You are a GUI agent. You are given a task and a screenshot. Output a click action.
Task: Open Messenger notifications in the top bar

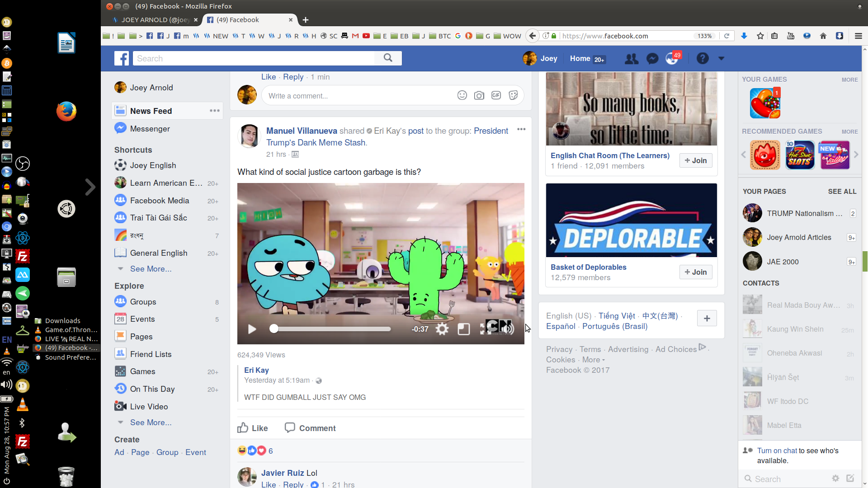click(652, 59)
